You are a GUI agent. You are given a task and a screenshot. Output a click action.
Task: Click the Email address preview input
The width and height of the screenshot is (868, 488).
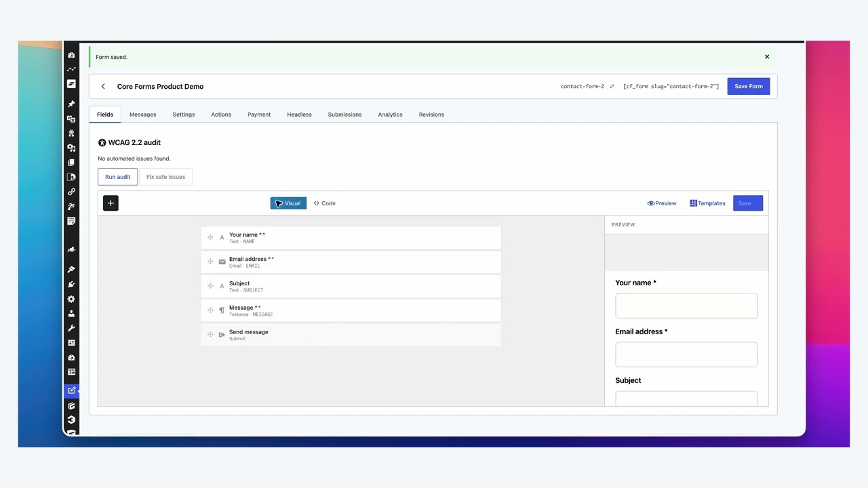pyautogui.click(x=686, y=354)
